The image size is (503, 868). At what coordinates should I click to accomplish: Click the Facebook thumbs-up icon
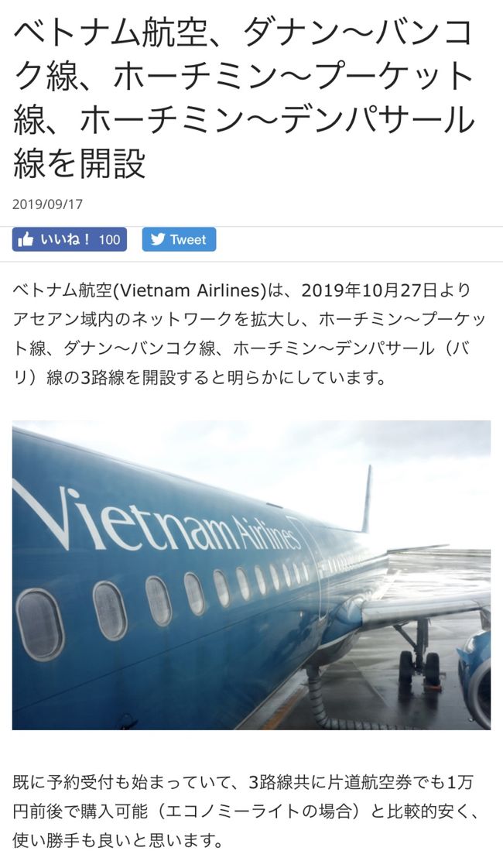(x=26, y=239)
